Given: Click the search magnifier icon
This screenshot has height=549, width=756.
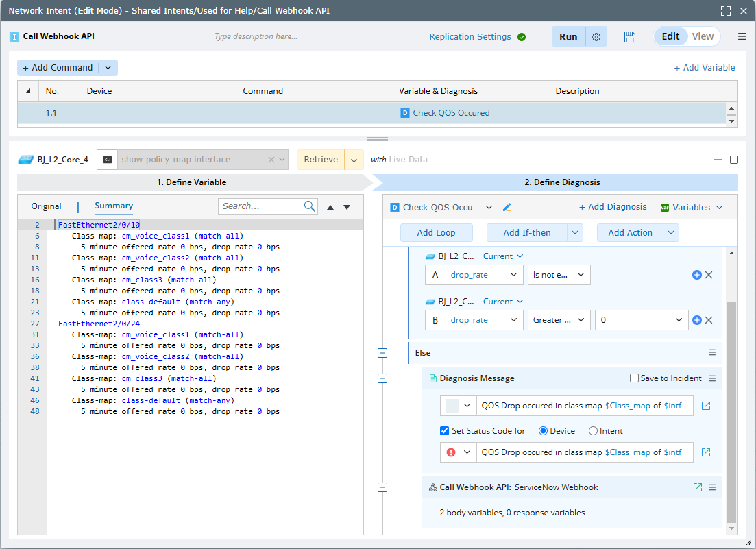Looking at the screenshot, I should pyautogui.click(x=310, y=206).
